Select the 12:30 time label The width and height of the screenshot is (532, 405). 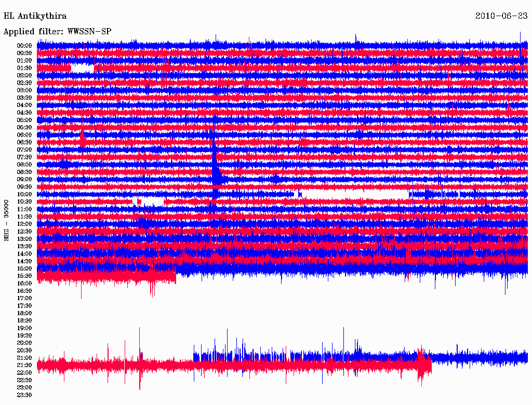click(24, 232)
